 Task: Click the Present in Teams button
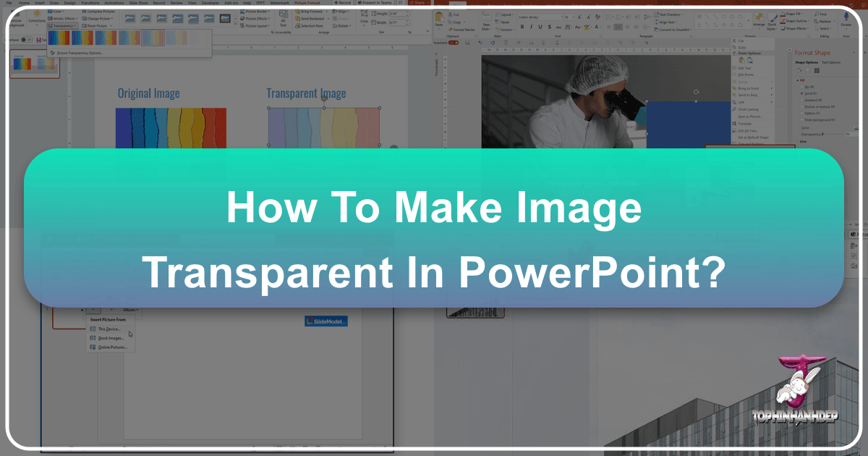click(375, 3)
